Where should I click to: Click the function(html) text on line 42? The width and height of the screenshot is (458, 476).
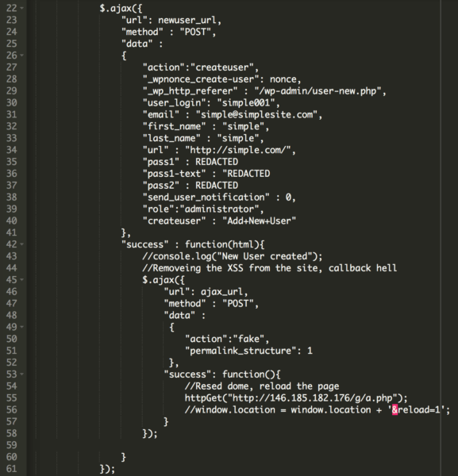click(x=222, y=244)
